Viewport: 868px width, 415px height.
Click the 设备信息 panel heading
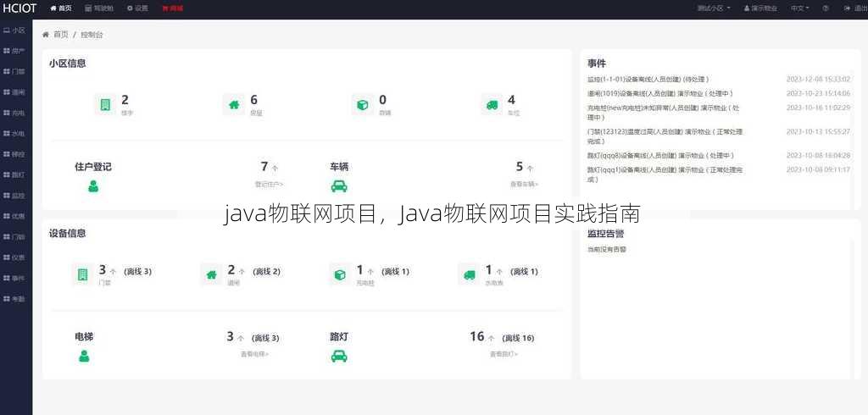[x=67, y=233]
